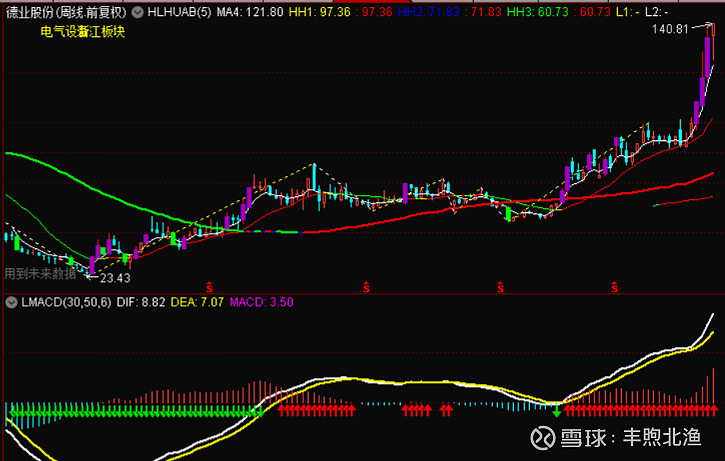725x461 pixels.
Task: Click the red S marker nearest 23.43 label
Action: pyautogui.click(x=209, y=288)
